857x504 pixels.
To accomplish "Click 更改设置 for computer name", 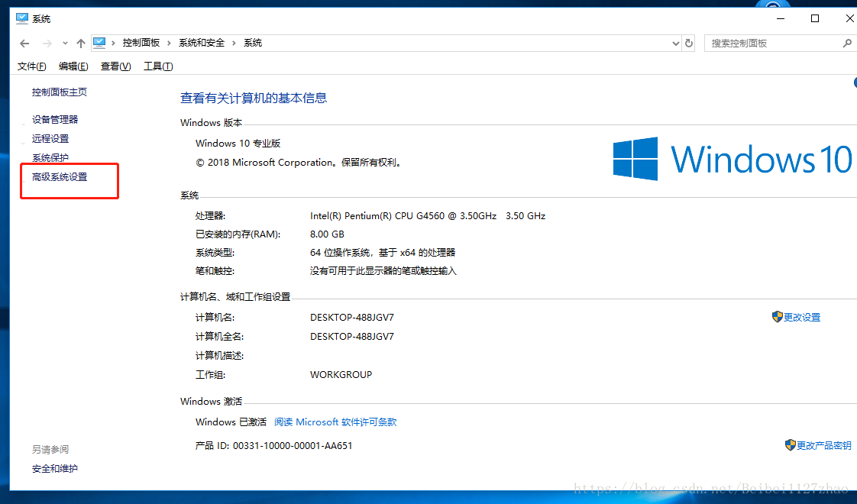I will [x=802, y=318].
